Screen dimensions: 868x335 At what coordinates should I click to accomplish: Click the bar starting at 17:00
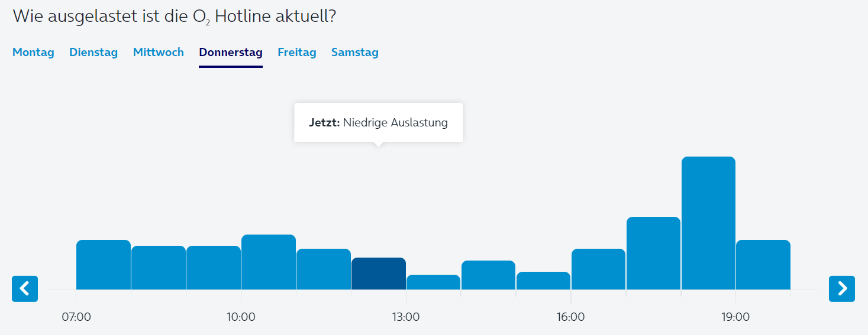tap(653, 253)
